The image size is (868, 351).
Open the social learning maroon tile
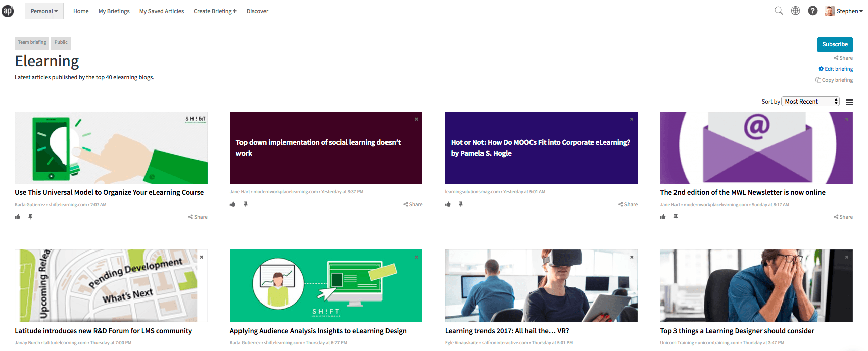(326, 148)
